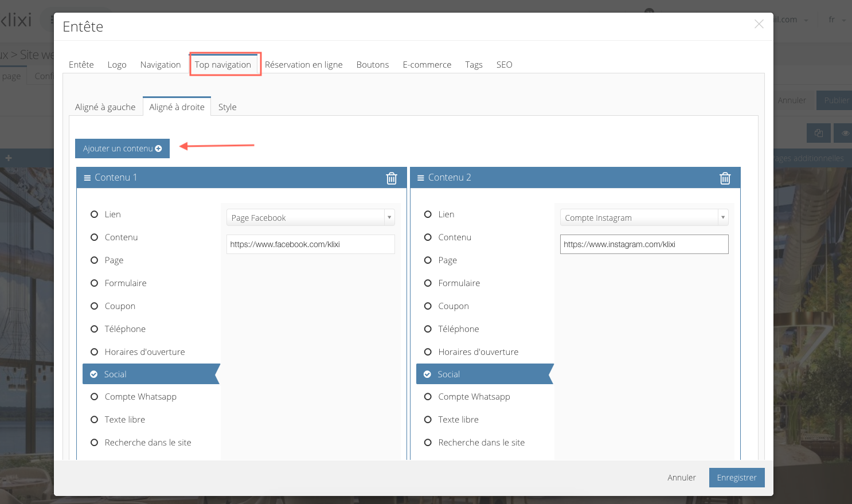Screen dimensions: 852x504
Task: Click Ajouter un contenu button
Action: pos(122,149)
